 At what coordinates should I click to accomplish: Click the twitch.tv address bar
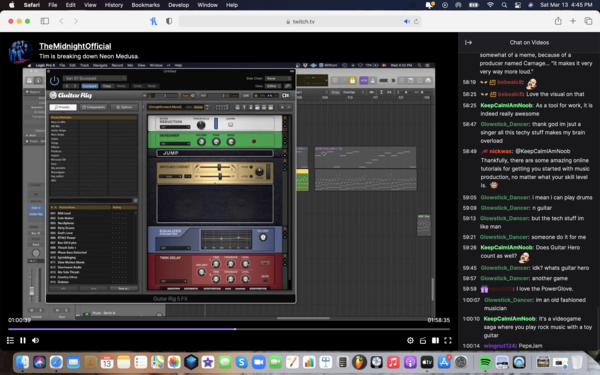click(300, 21)
